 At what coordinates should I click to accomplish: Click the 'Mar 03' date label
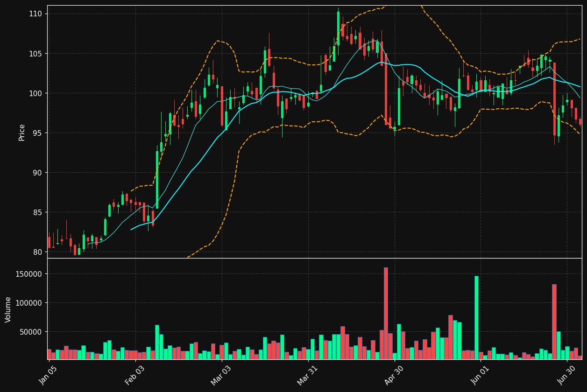221,375
